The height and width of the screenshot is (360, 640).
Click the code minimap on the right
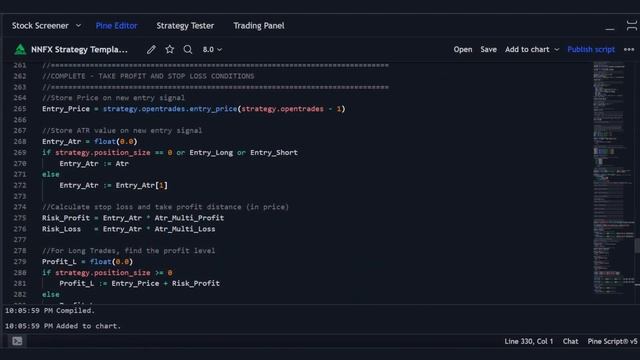611,178
